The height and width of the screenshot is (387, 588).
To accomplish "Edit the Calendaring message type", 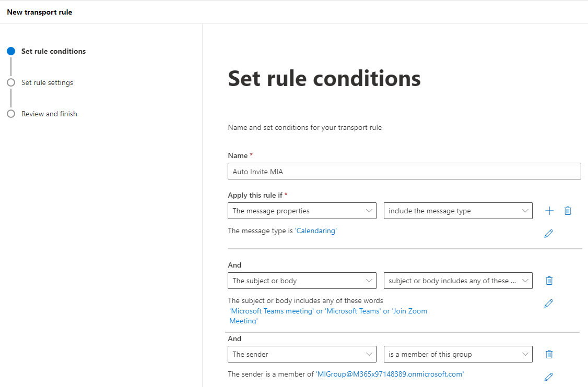I will (x=548, y=234).
